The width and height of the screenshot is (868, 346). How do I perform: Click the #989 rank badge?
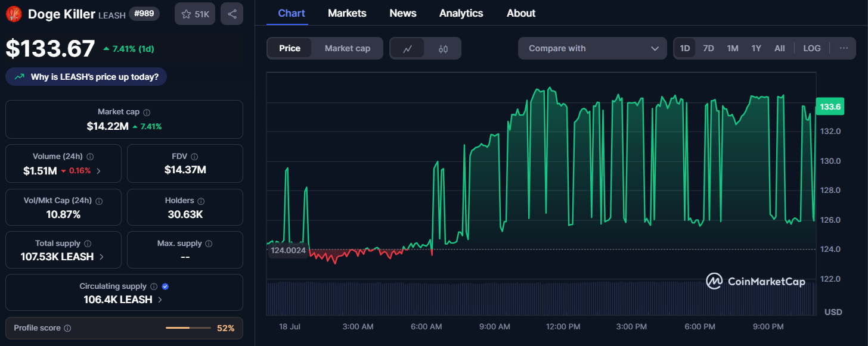144,14
